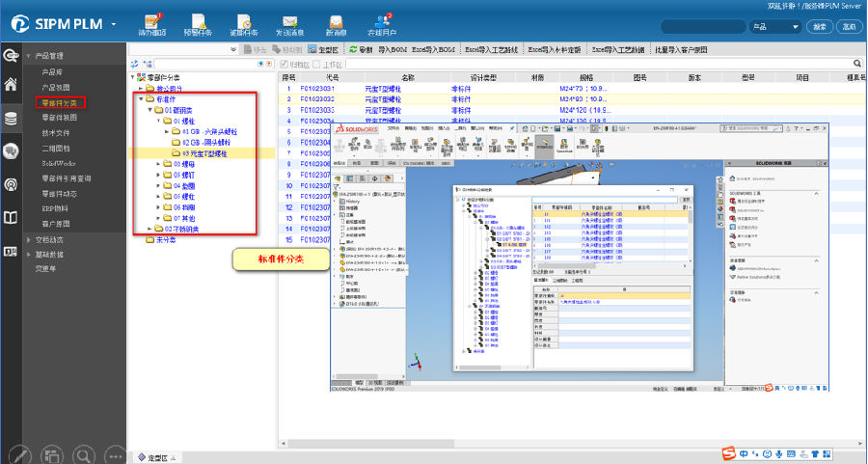Select the database stack icon in sidebar
Image resolution: width=868 pixels, height=464 pixels.
pos(12,119)
